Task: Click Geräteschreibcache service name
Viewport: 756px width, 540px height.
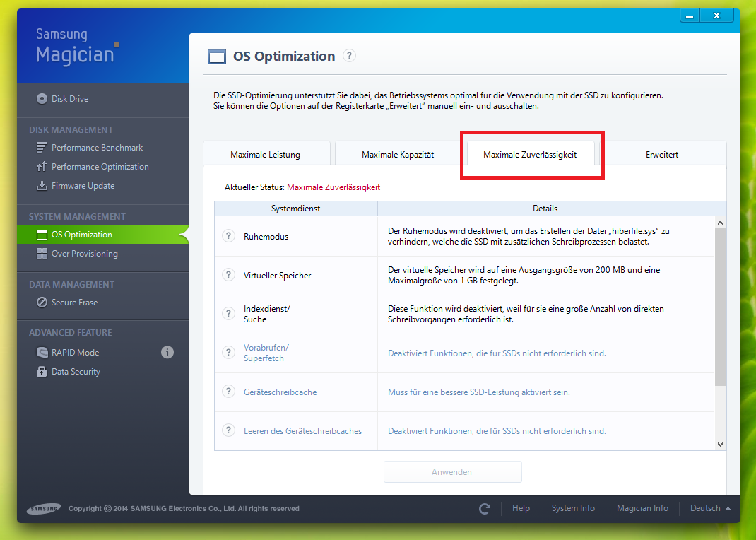Action: [280, 392]
